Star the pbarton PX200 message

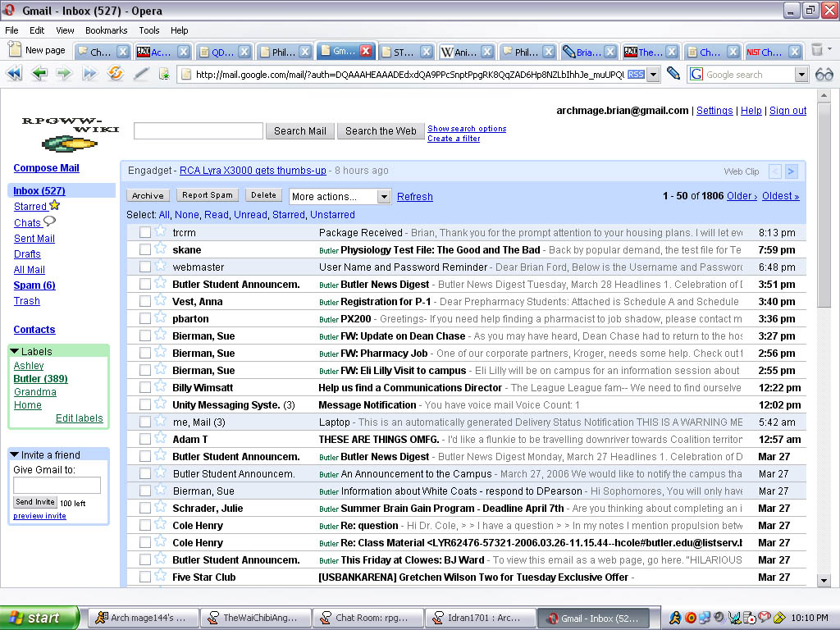point(160,317)
